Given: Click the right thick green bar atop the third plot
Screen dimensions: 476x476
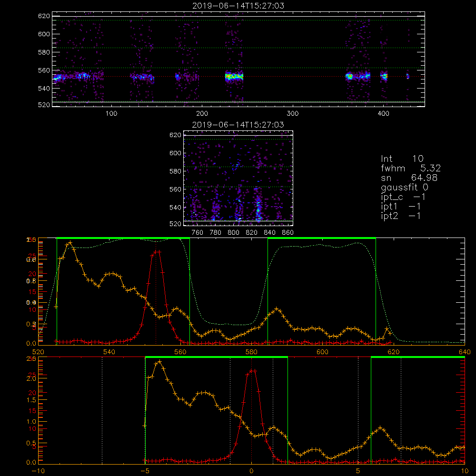Looking at the screenshot, I should coord(322,238).
